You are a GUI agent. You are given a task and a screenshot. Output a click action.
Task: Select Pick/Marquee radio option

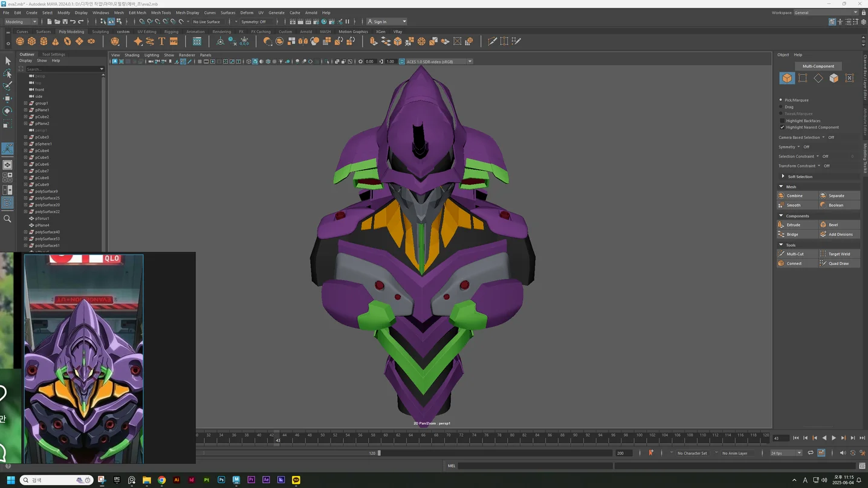click(x=781, y=100)
